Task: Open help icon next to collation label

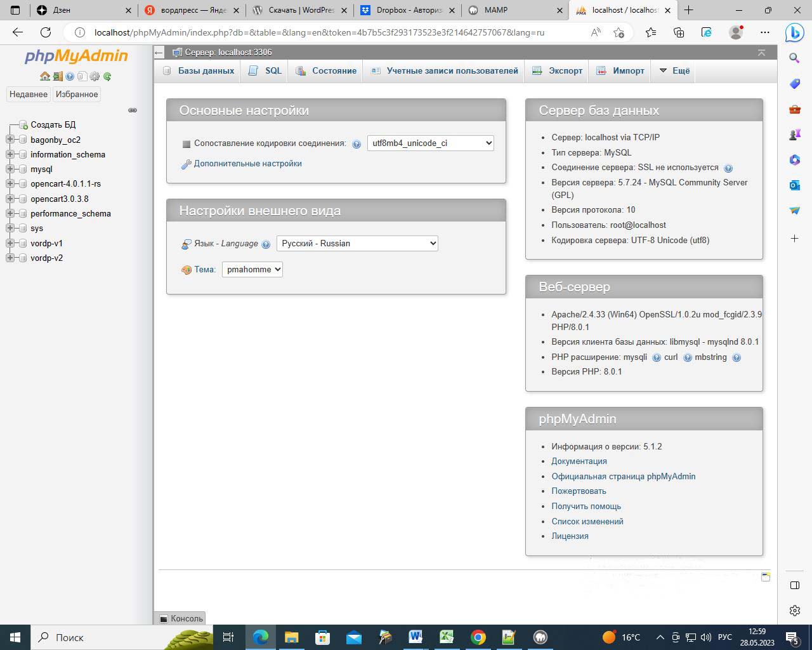Action: 357,144
